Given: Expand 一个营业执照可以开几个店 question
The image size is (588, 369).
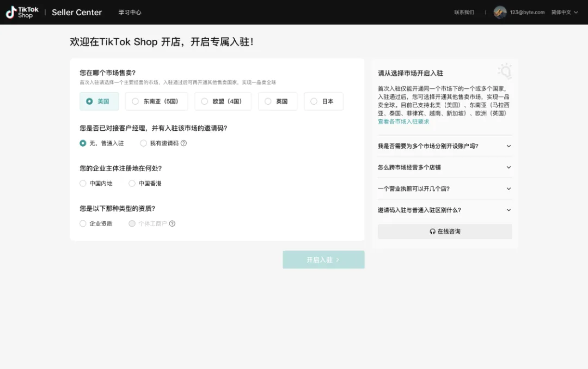Looking at the screenshot, I should pos(444,189).
